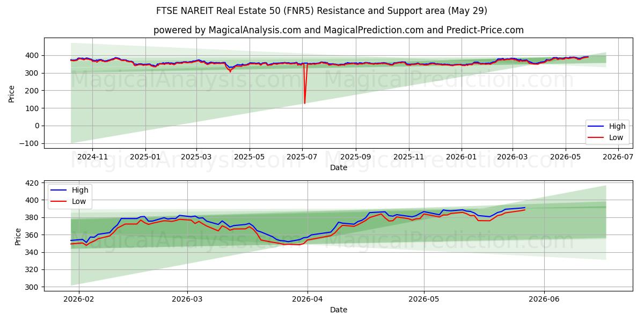644x322 pixels.
Task: Click the 'Price' y-axis label of top chart
Action: point(12,93)
